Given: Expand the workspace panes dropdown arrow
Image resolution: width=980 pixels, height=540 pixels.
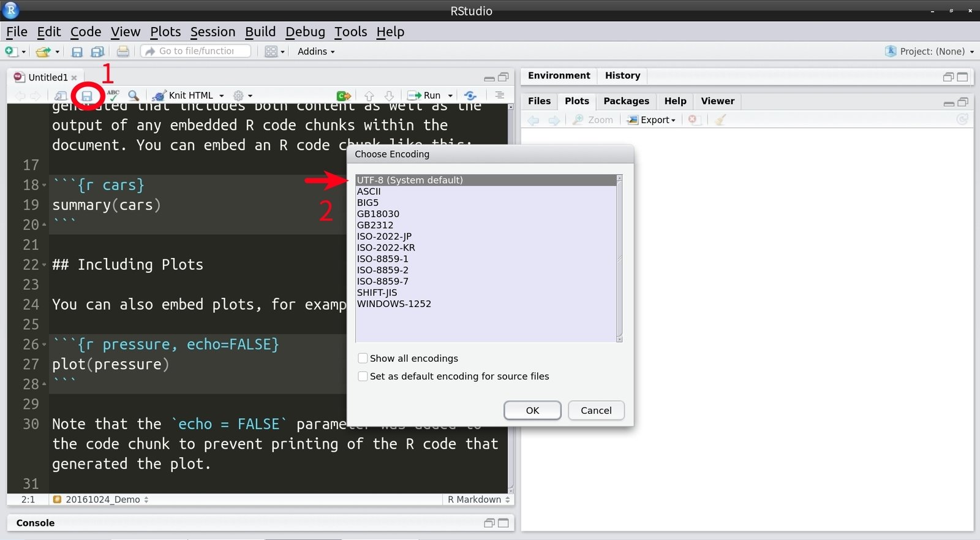Looking at the screenshot, I should [283, 52].
